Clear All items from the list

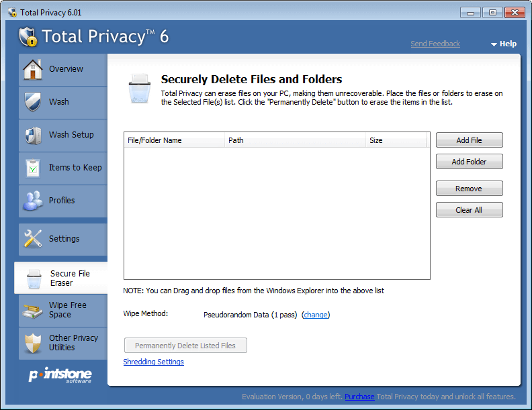point(470,210)
